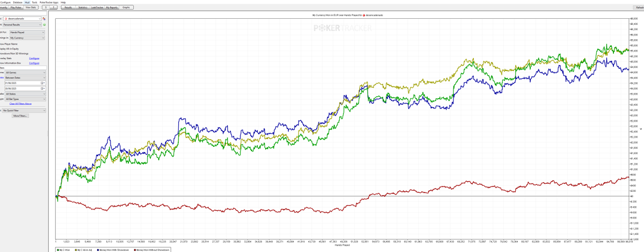
Task: Go to the Results tab
Action: point(68,8)
